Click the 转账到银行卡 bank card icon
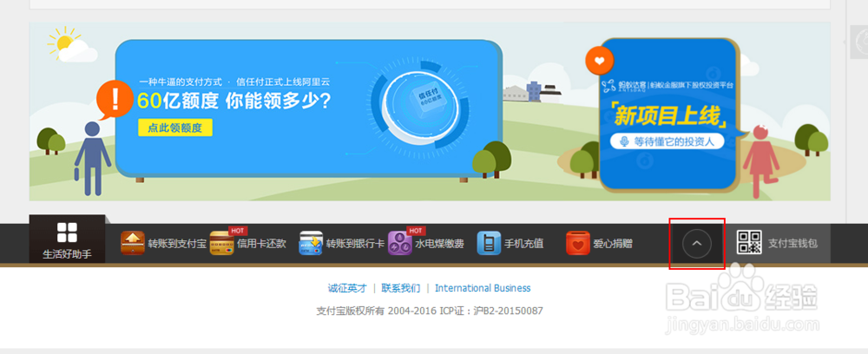868x354 pixels. [x=311, y=243]
